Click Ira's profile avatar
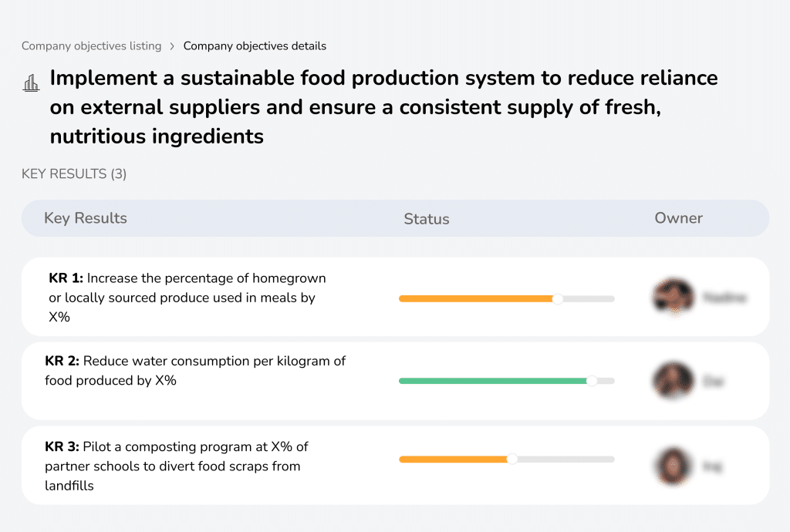 pos(673,464)
